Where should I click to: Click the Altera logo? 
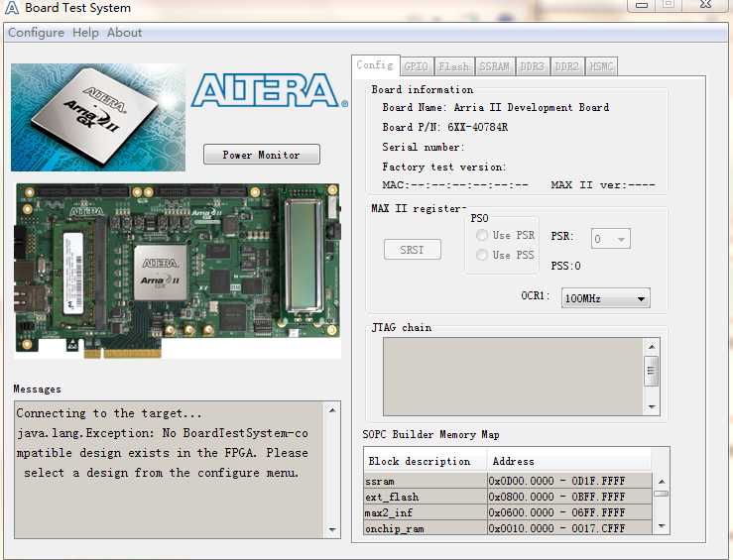pyautogui.click(x=269, y=90)
